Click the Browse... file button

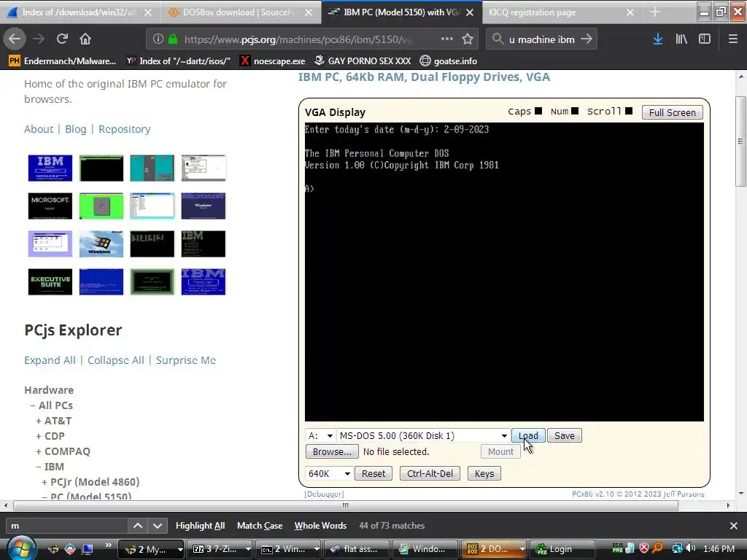point(332,452)
